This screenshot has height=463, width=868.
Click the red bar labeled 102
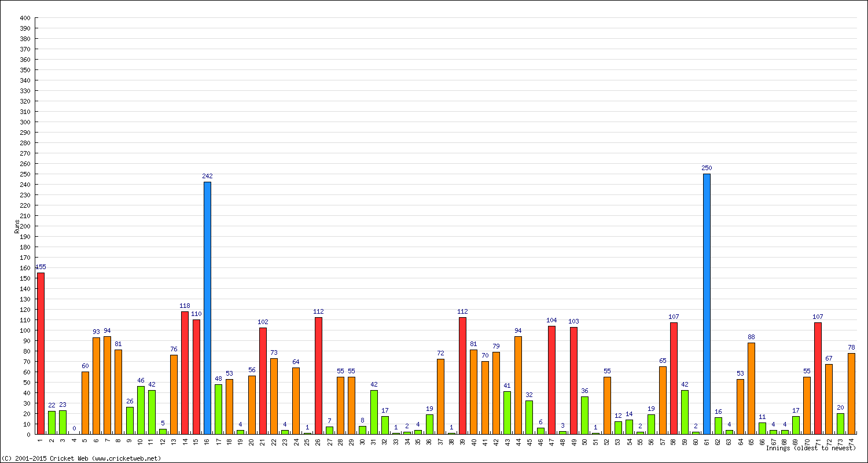coord(263,381)
